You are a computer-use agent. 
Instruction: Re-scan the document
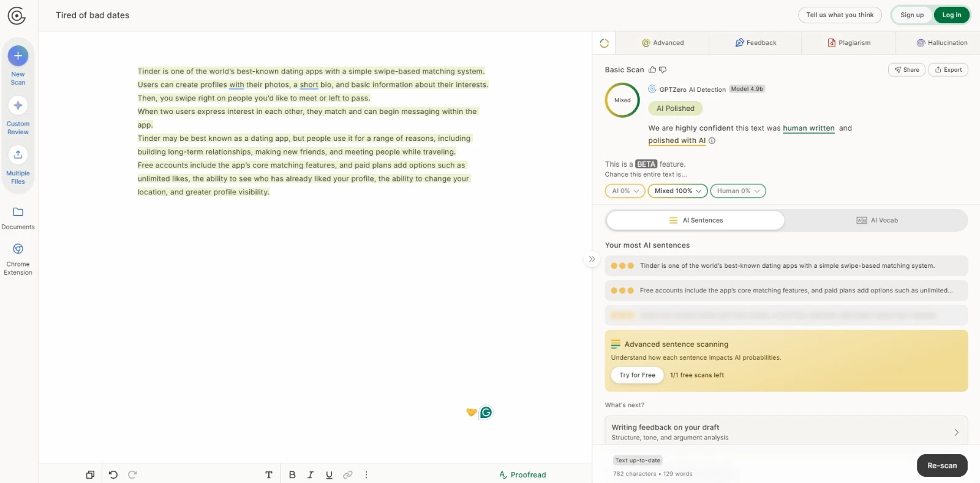[x=942, y=466]
